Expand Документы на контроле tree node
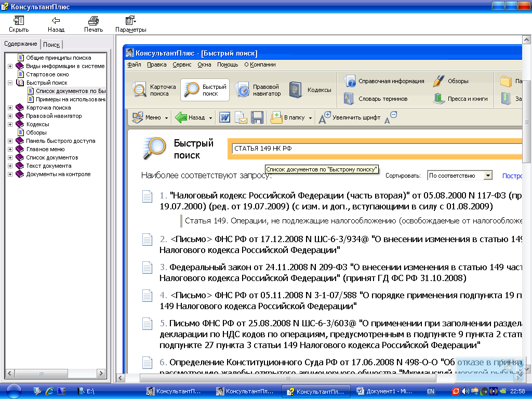This screenshot has width=532, height=399. (10, 174)
